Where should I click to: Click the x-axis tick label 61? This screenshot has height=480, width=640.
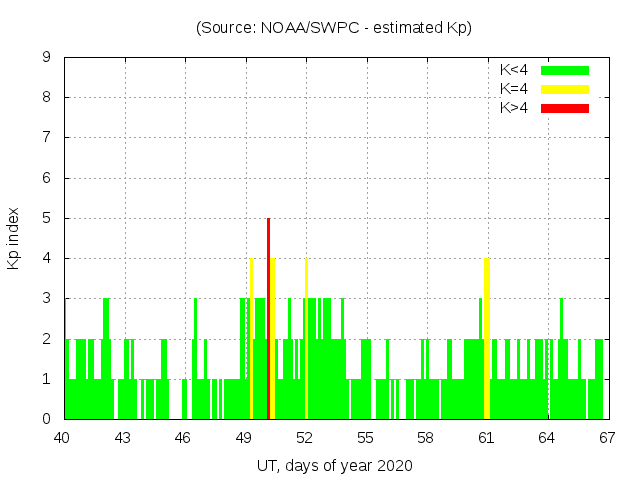pyautogui.click(x=486, y=437)
